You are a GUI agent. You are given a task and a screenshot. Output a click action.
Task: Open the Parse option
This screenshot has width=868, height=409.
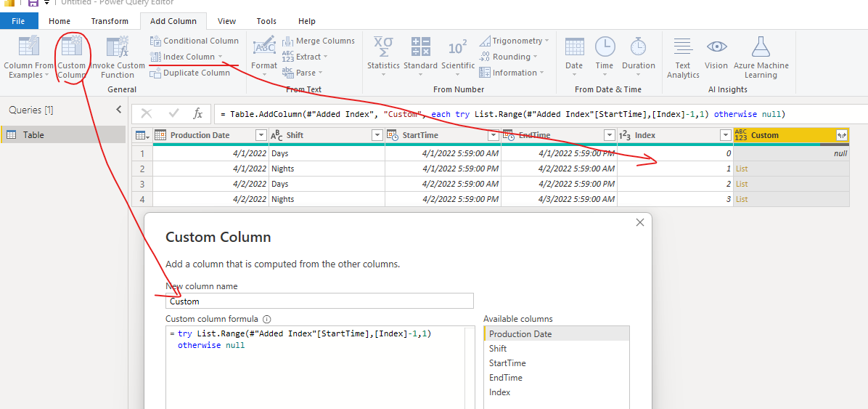(x=302, y=73)
